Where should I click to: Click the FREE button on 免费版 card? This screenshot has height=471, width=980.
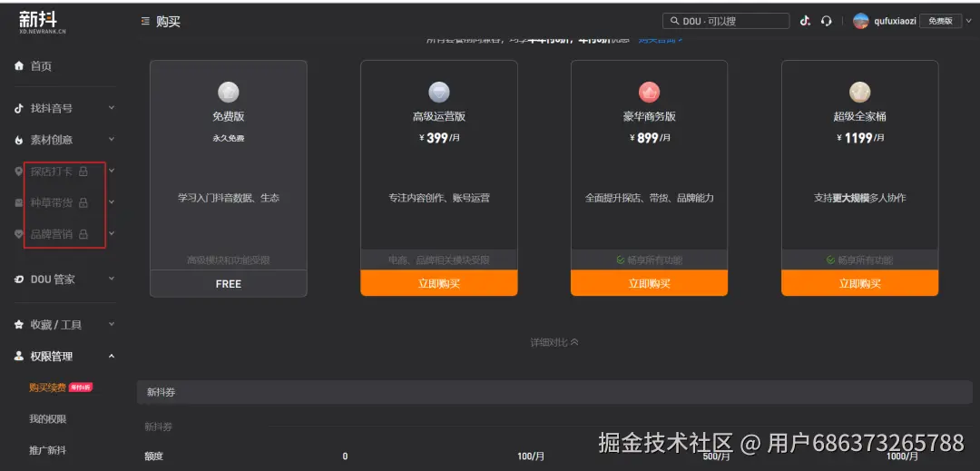click(228, 284)
